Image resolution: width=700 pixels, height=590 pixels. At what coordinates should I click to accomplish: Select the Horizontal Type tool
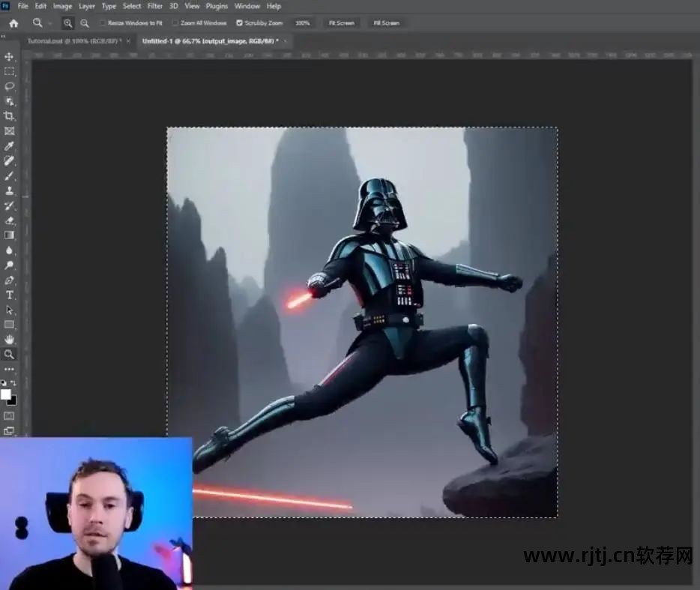click(10, 295)
